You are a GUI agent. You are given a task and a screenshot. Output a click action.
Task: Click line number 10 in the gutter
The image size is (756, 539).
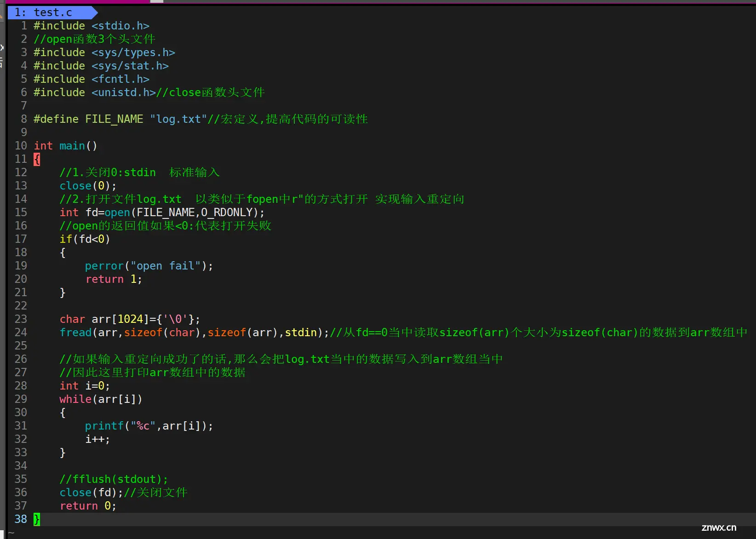(x=21, y=146)
